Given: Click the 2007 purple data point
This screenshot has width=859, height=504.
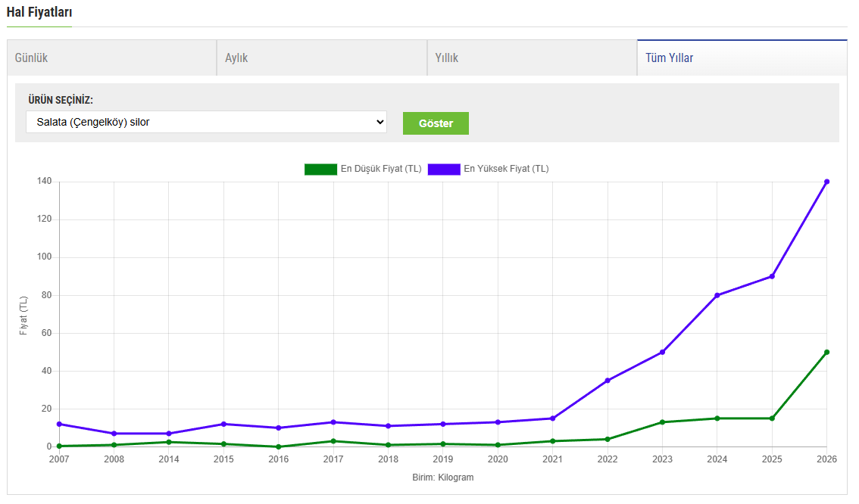Looking at the screenshot, I should click(x=59, y=424).
